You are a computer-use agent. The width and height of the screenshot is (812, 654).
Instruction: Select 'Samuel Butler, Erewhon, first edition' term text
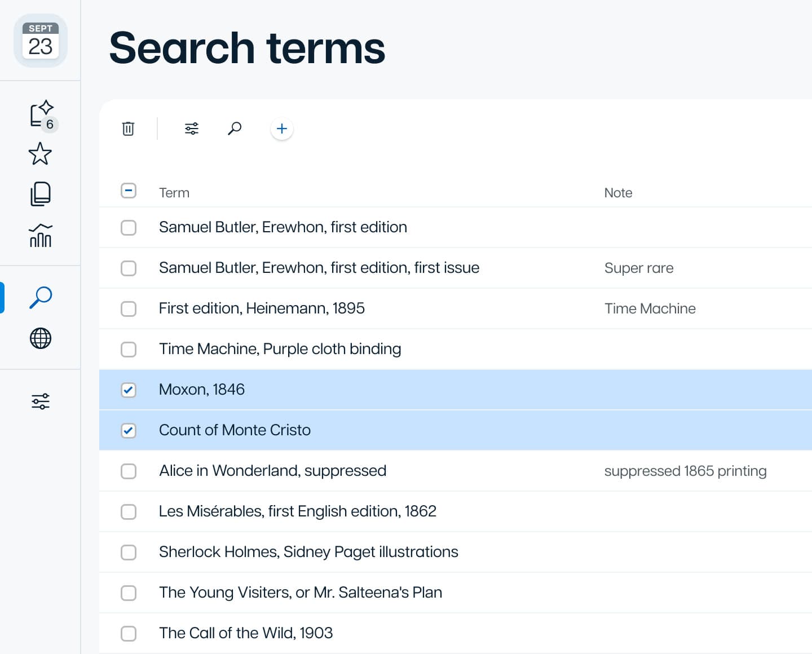pyautogui.click(x=283, y=227)
